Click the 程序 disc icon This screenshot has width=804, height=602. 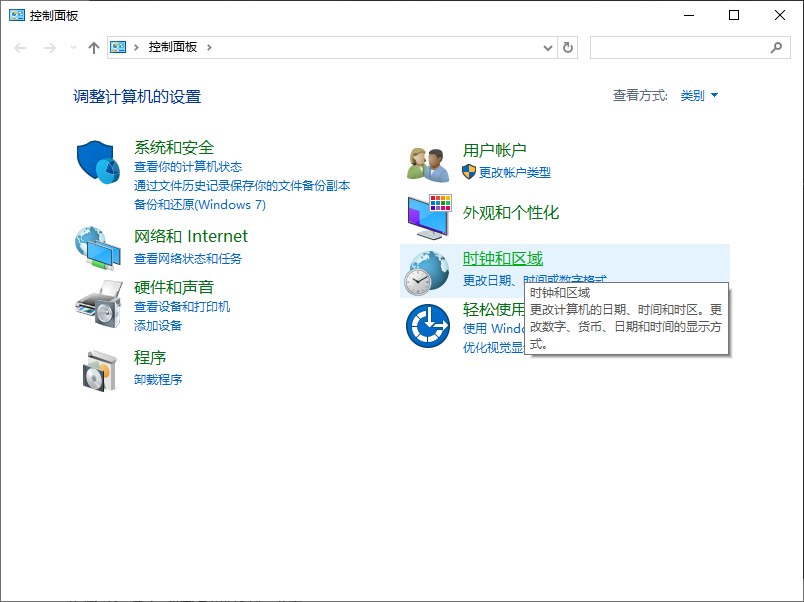click(97, 370)
